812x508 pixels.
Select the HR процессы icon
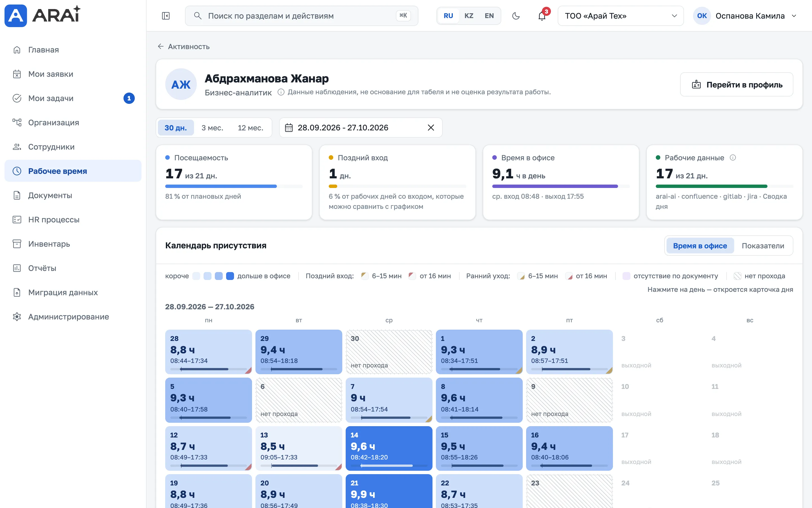[x=17, y=219]
